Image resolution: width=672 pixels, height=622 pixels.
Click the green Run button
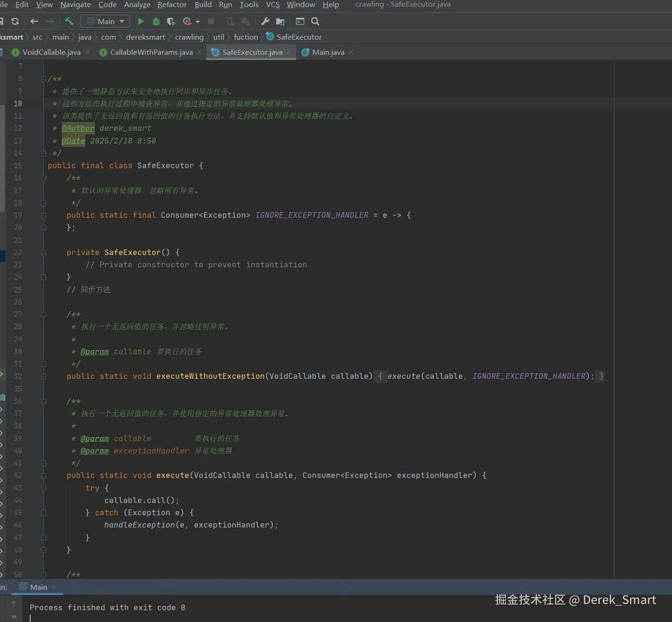point(141,21)
